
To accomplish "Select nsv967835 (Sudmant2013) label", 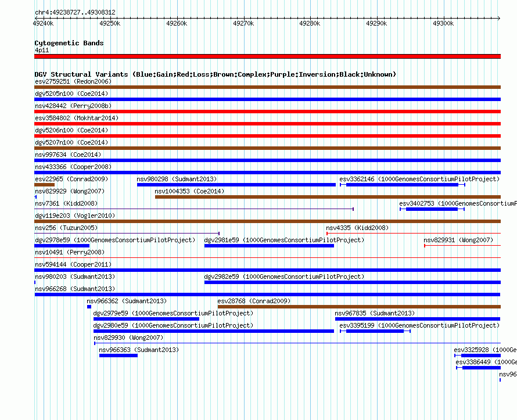I will 375,313.
